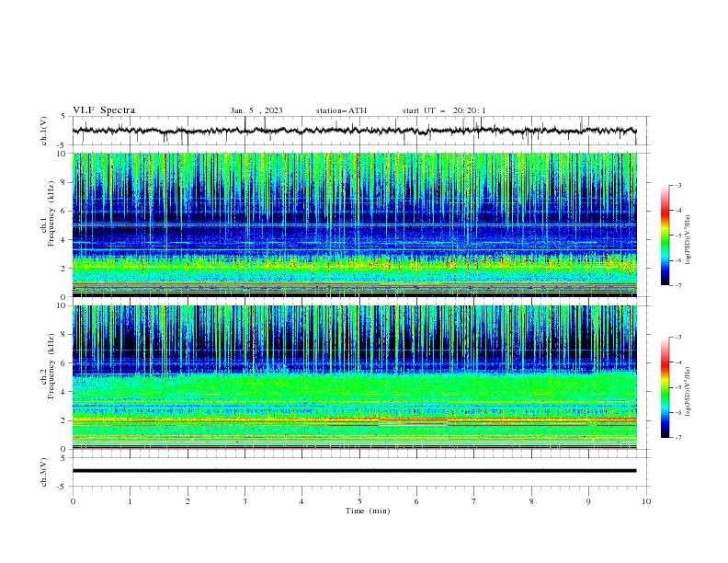Click the ch.1 spectrogram panel
The height and width of the screenshot is (563, 728).
coord(354,224)
